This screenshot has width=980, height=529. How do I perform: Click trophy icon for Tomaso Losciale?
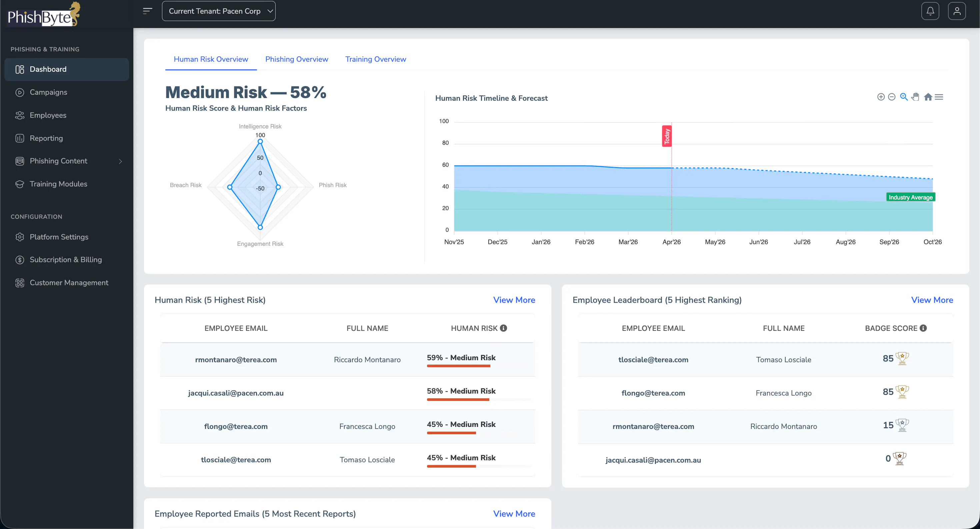click(x=902, y=359)
